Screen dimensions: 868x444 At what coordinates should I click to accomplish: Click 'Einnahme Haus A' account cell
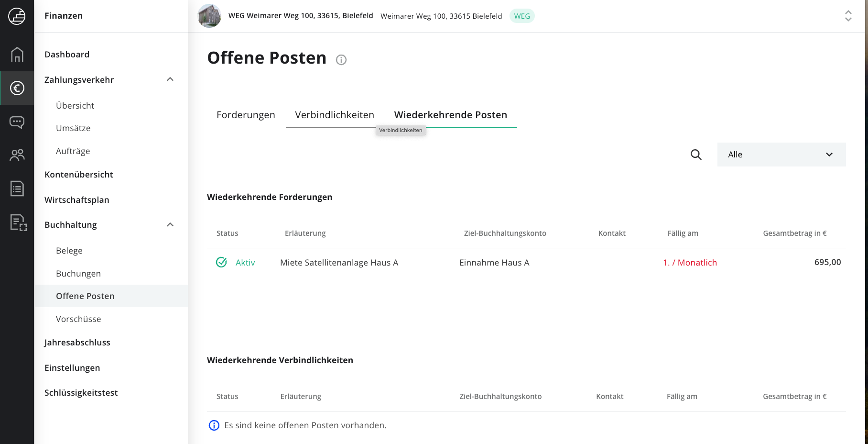[x=494, y=263]
